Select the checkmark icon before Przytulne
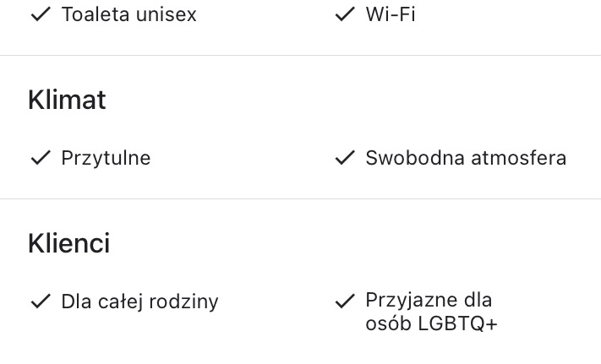The width and height of the screenshot is (601, 364). [41, 158]
